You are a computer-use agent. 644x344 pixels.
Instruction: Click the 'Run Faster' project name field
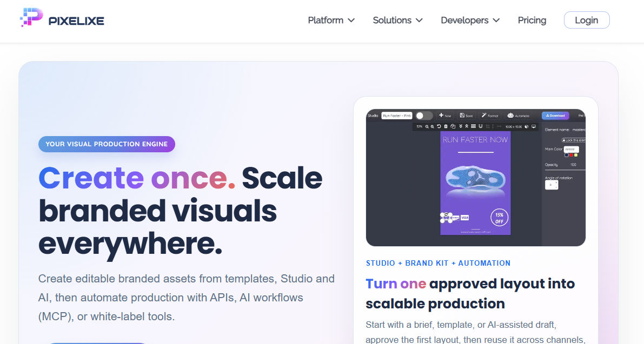point(397,116)
